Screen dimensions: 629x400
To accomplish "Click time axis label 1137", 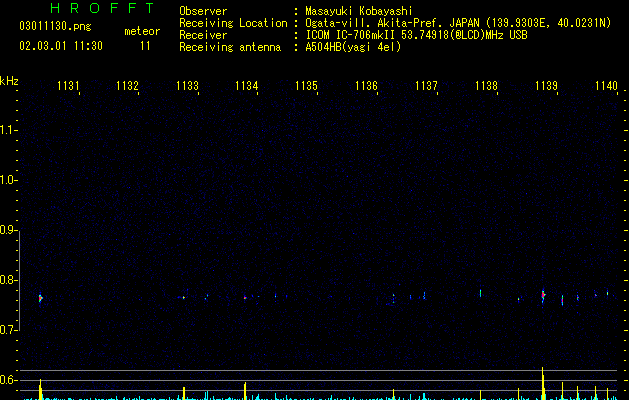I will point(426,86).
